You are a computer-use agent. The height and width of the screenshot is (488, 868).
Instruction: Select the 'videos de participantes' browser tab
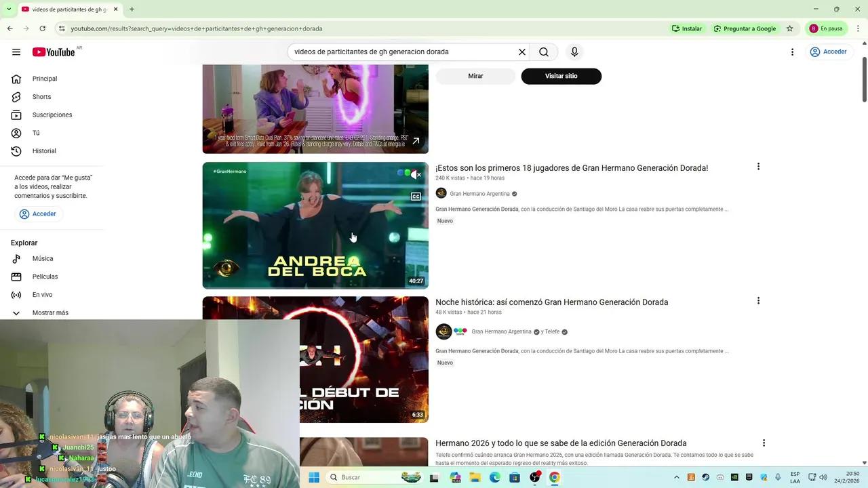69,9
